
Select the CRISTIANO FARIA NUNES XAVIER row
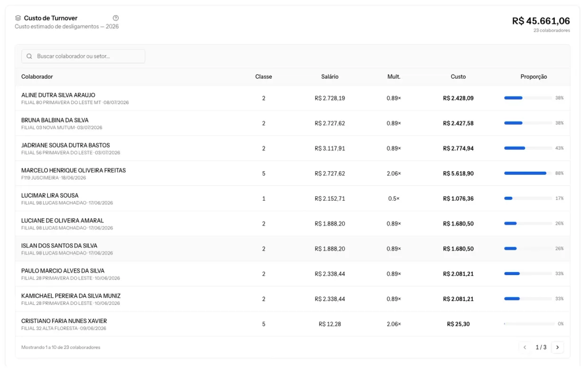(293, 324)
